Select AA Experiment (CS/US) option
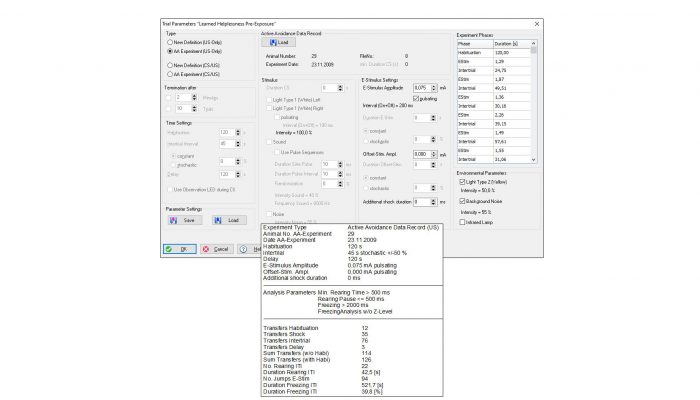This screenshot has height=400, width=700. (170, 73)
